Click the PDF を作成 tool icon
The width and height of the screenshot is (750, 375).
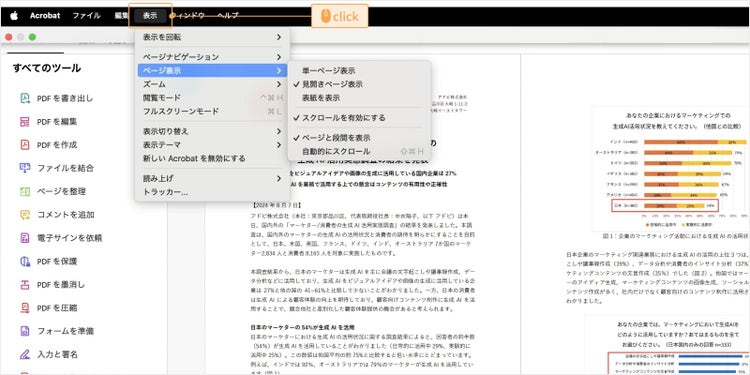tap(25, 145)
